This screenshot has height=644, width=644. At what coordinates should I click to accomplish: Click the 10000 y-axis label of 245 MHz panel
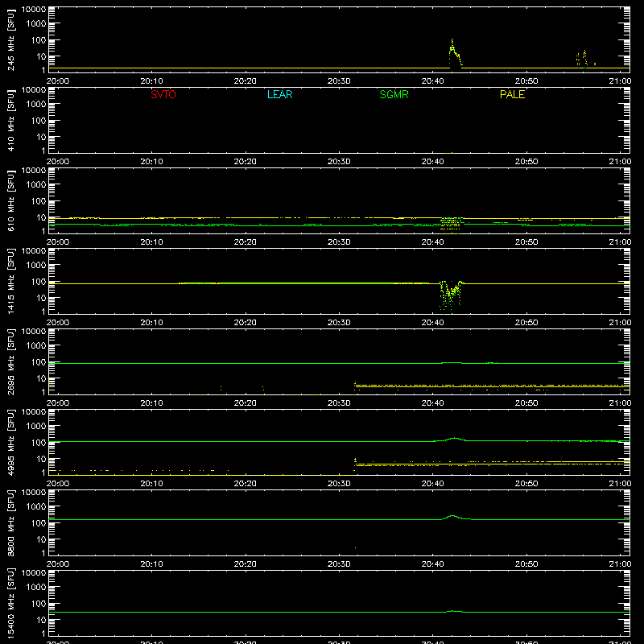pyautogui.click(x=34, y=10)
